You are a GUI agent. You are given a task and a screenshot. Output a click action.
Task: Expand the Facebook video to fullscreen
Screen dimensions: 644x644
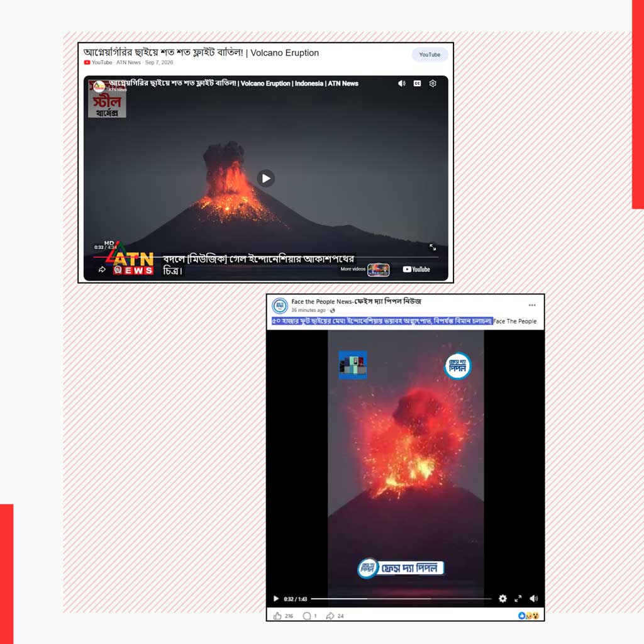[x=518, y=599]
